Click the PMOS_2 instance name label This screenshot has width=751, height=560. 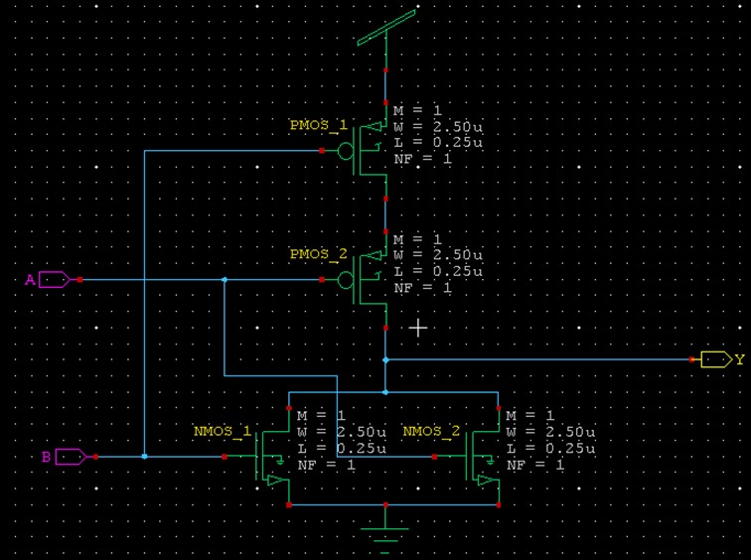319,254
